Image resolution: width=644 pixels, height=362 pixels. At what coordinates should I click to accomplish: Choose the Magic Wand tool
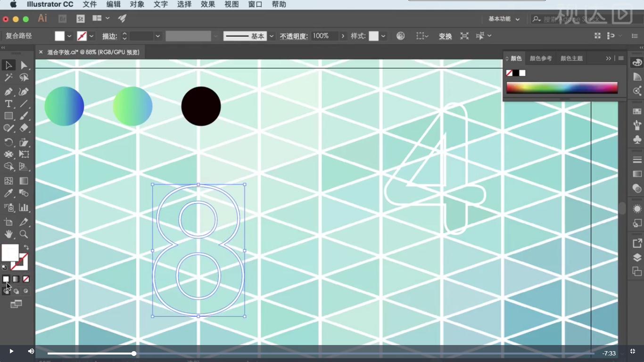click(8, 78)
